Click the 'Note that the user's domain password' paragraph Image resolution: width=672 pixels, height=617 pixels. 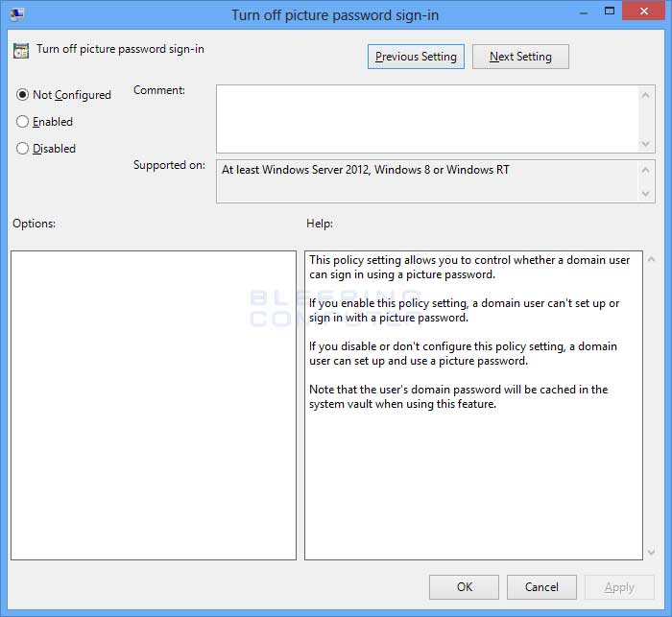click(x=459, y=396)
